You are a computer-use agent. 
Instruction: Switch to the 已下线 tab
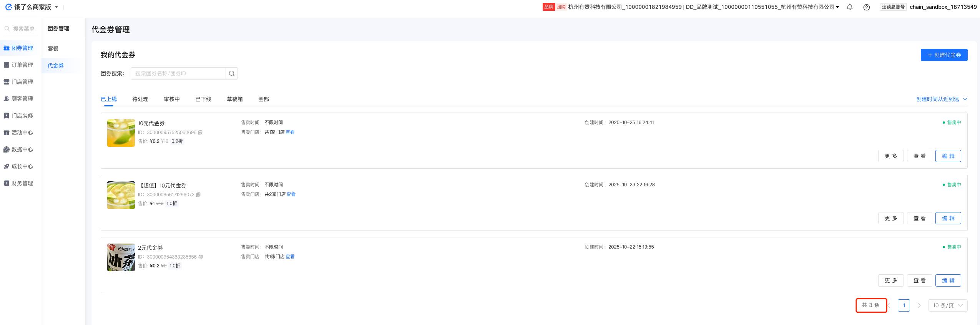(203, 99)
